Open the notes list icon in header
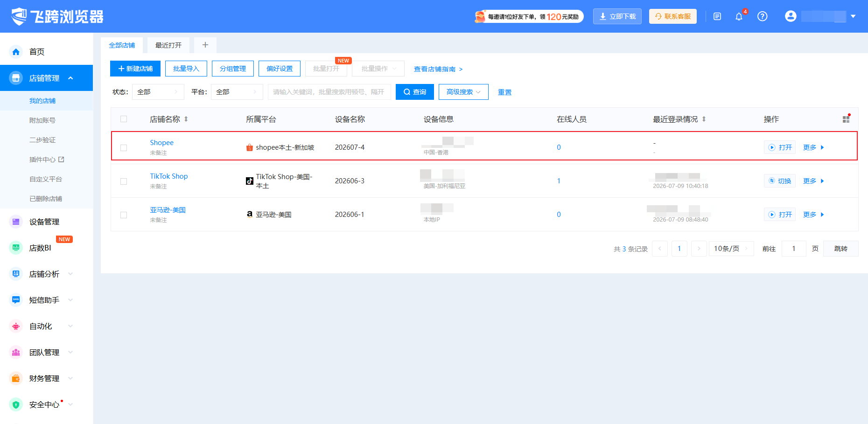This screenshot has height=424, width=868. [x=717, y=16]
